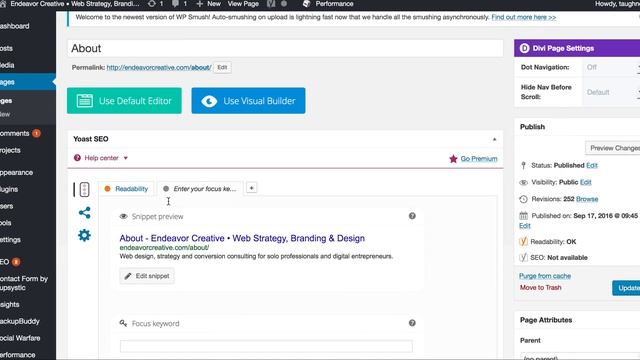Click the updates refresh icon in admin bar
The height and width of the screenshot is (360, 640).
[152, 4]
